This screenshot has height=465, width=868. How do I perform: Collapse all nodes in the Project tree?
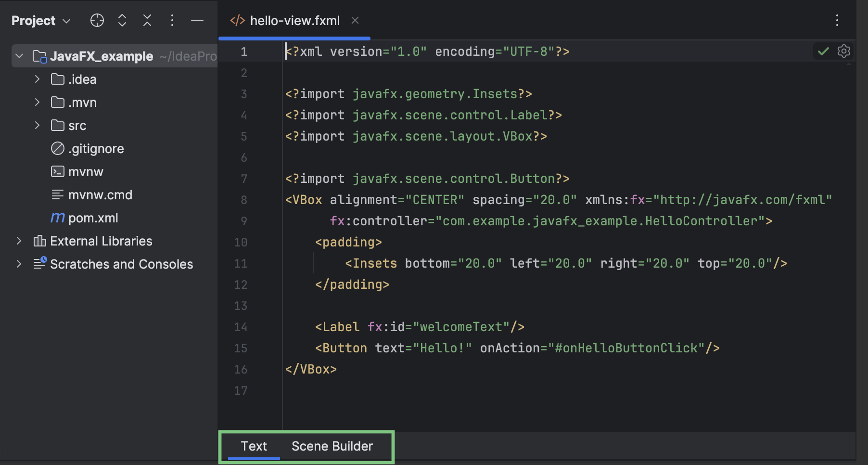pos(147,20)
